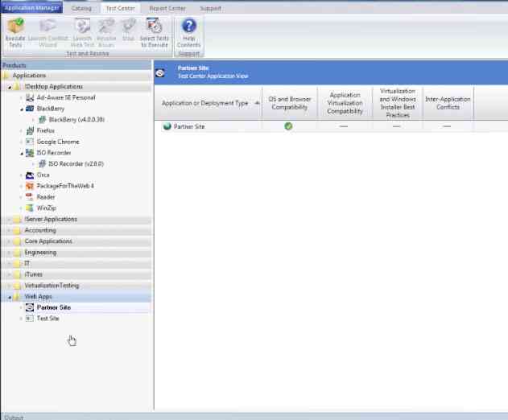Image resolution: width=508 pixels, height=420 pixels.
Task: Click the Reader application icon
Action: point(30,197)
